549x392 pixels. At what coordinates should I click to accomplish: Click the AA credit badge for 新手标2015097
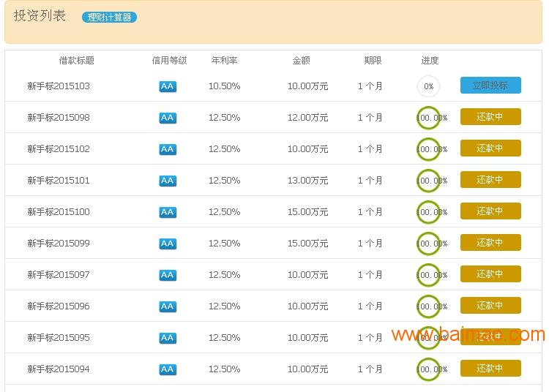(168, 275)
